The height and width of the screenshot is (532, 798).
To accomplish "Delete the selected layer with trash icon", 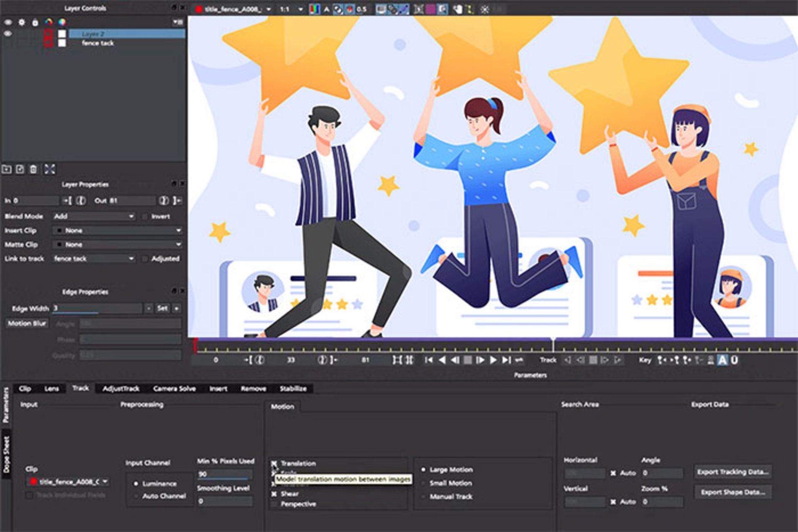I will pyautogui.click(x=34, y=169).
